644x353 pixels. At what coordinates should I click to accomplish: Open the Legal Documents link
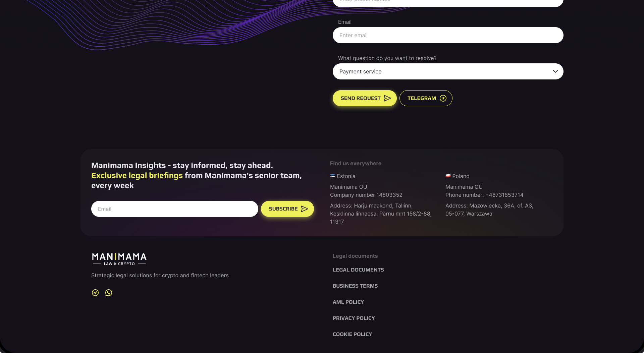(358, 270)
